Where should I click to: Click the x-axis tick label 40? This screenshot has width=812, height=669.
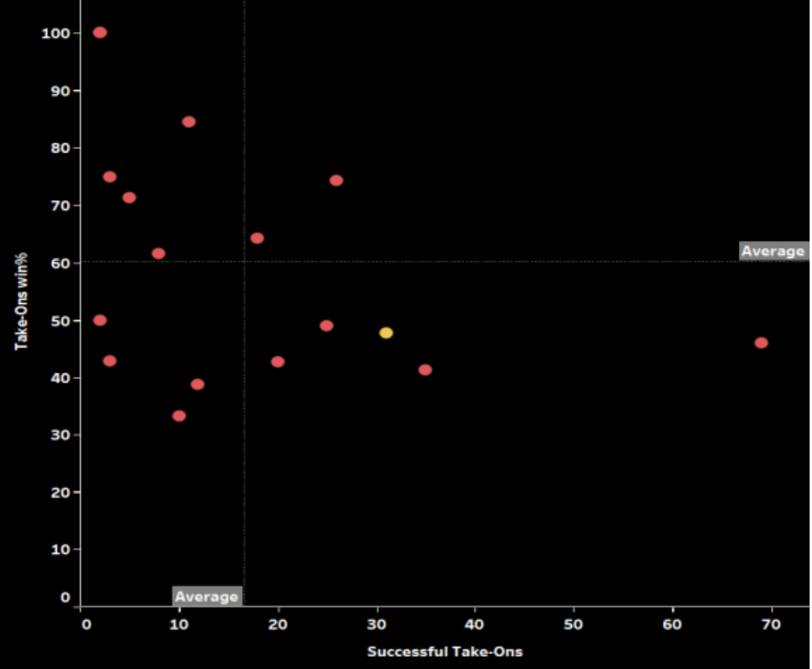(x=474, y=625)
